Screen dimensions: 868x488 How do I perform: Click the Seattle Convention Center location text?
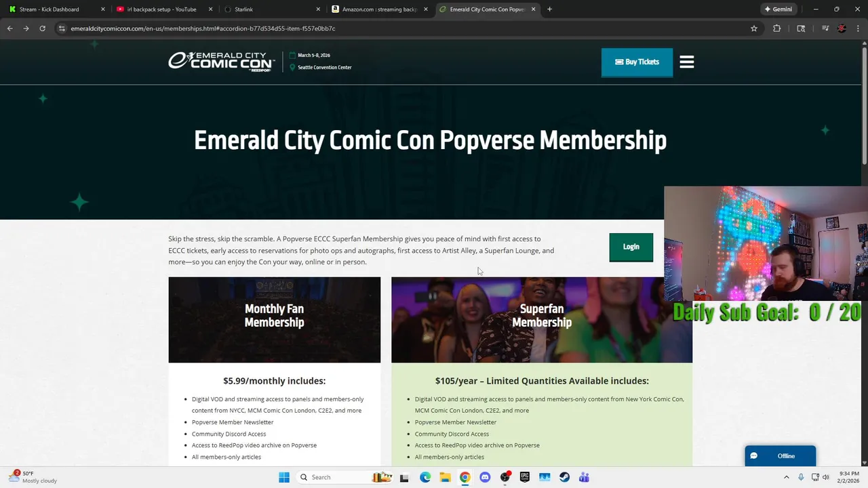[325, 67]
